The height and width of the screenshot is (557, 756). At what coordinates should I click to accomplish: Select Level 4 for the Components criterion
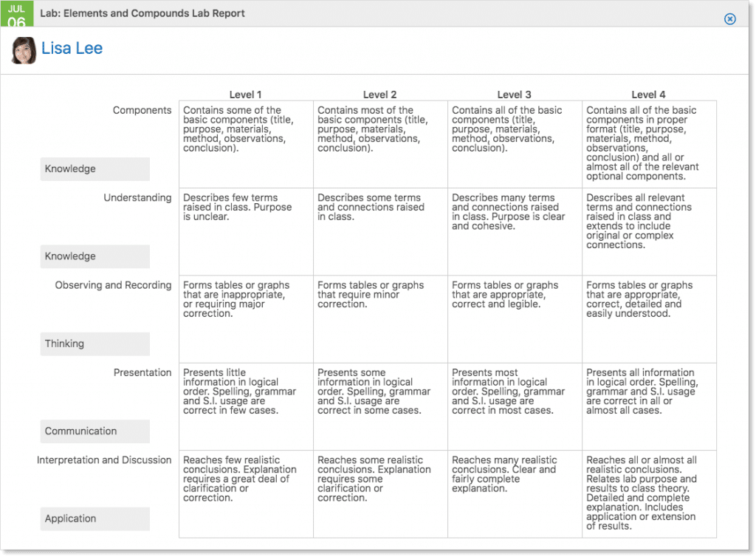[648, 144]
